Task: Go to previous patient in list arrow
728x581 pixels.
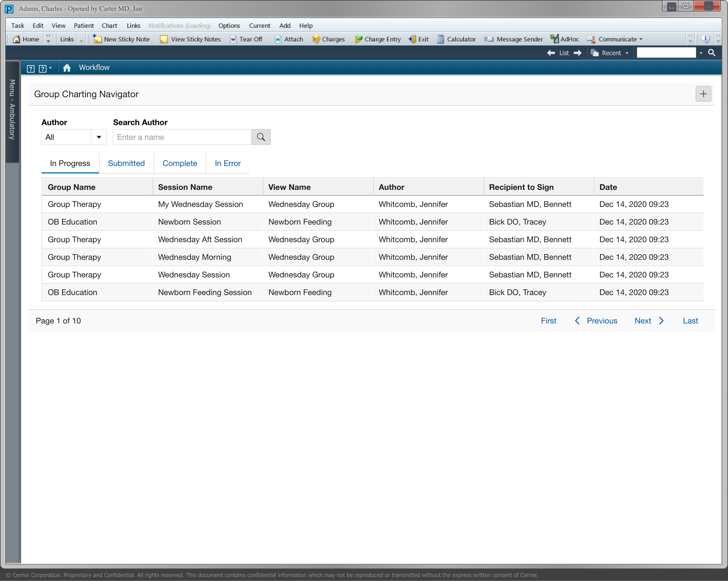Action: pyautogui.click(x=551, y=53)
